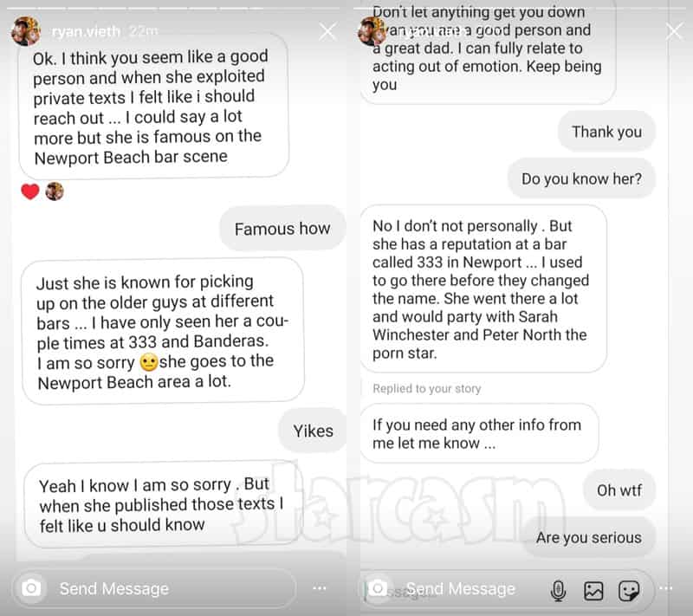Tap the 'Replied to your story' label

tap(426, 388)
